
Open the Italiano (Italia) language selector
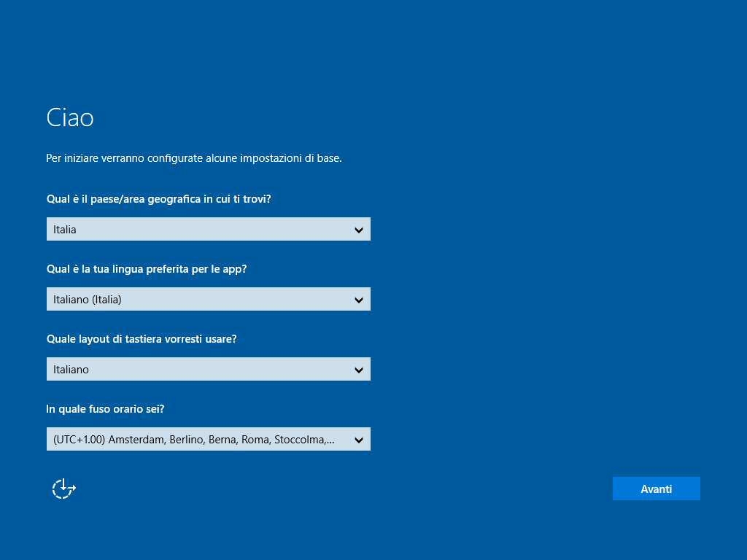[208, 299]
